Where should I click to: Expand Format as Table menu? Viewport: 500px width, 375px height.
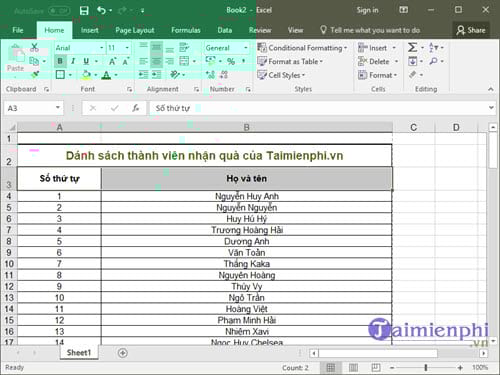(x=290, y=61)
